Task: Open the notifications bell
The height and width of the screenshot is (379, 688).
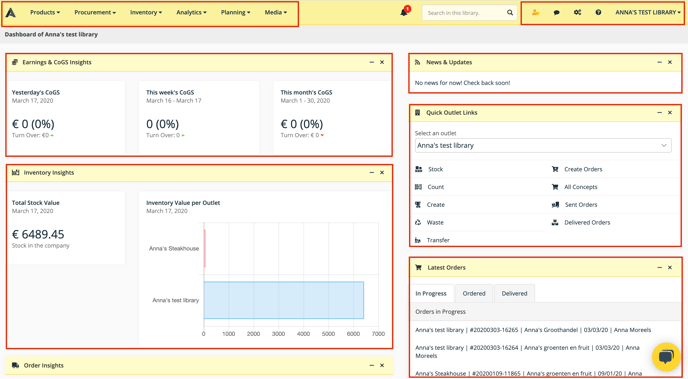Action: [x=404, y=12]
